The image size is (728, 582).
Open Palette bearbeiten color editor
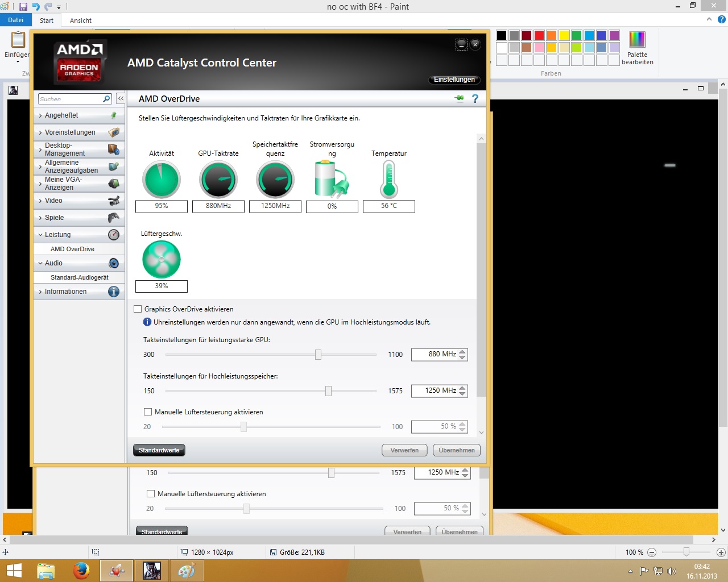[x=637, y=48]
